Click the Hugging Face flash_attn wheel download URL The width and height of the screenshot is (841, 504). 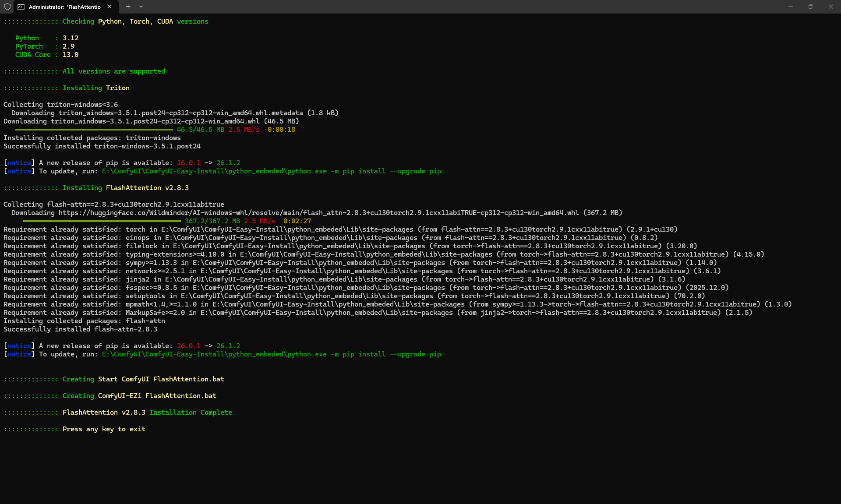[x=318, y=213]
